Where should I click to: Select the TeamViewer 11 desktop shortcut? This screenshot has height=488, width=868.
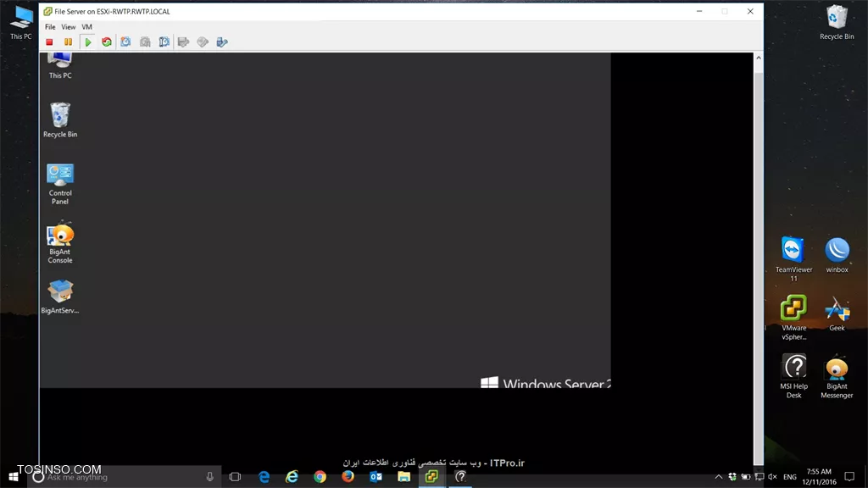pos(793,259)
